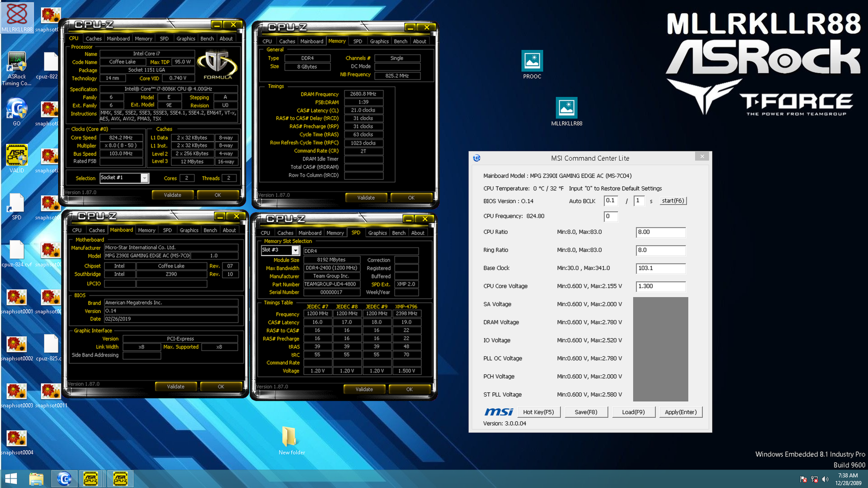Open the cpuz-822 file on the desktop
This screenshot has width=868, height=488.
pos(48,66)
